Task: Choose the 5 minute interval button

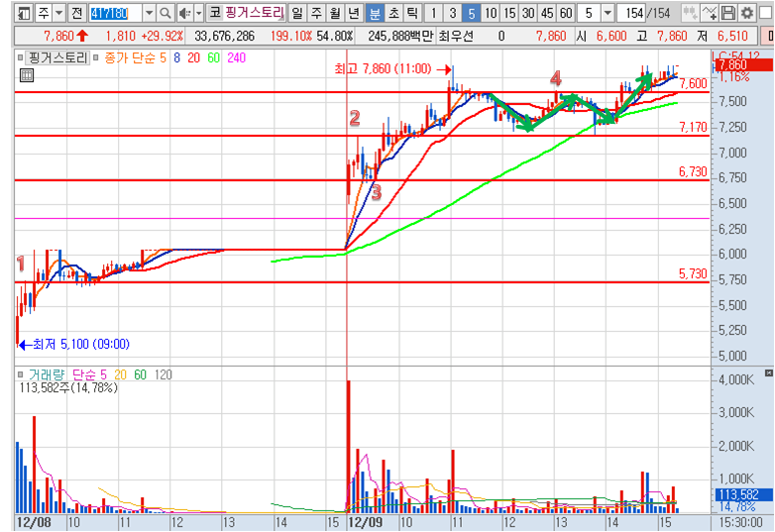Action: tap(471, 13)
